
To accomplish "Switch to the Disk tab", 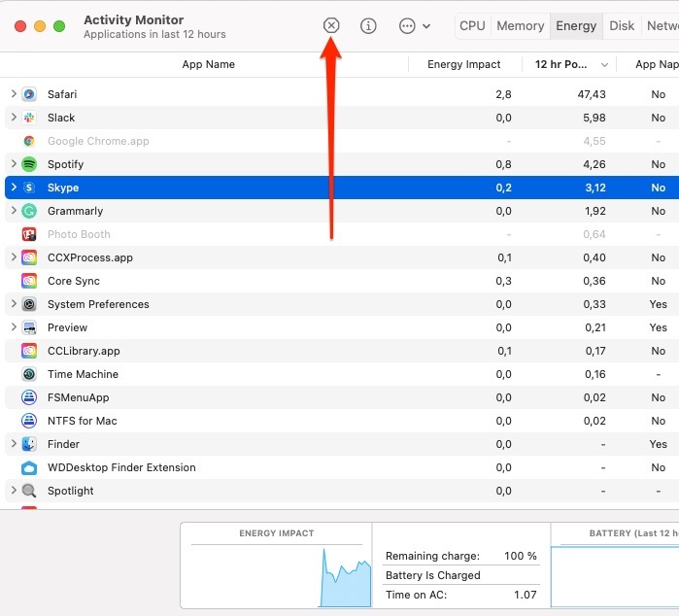I will click(622, 26).
